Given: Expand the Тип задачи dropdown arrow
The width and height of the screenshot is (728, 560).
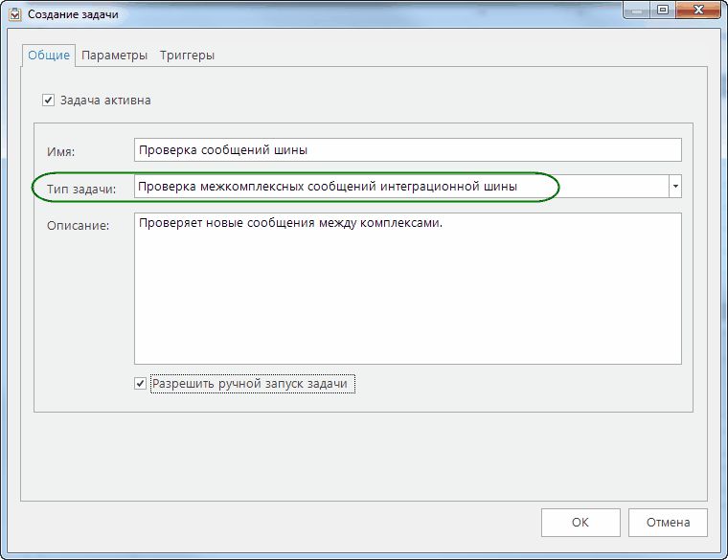Looking at the screenshot, I should tap(675, 187).
